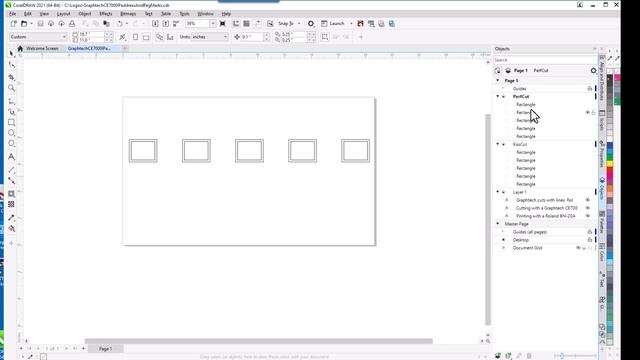
Task: Click the nudge distance input field
Action: [252, 37]
